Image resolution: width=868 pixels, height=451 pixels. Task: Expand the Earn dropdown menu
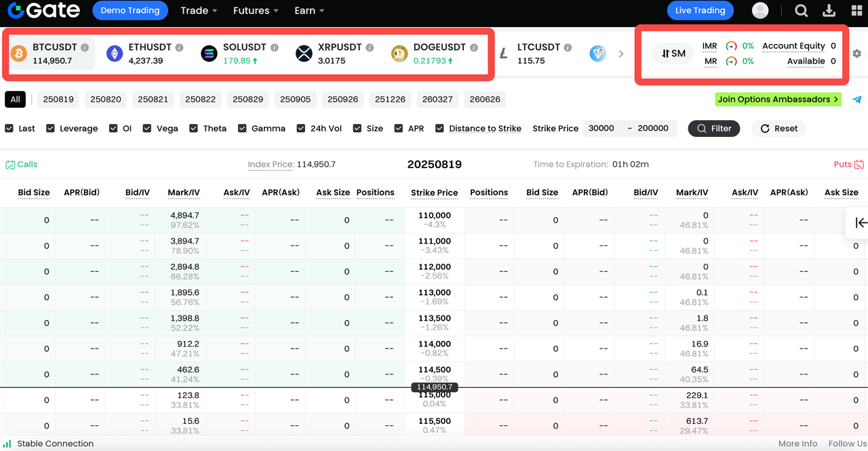pyautogui.click(x=309, y=11)
